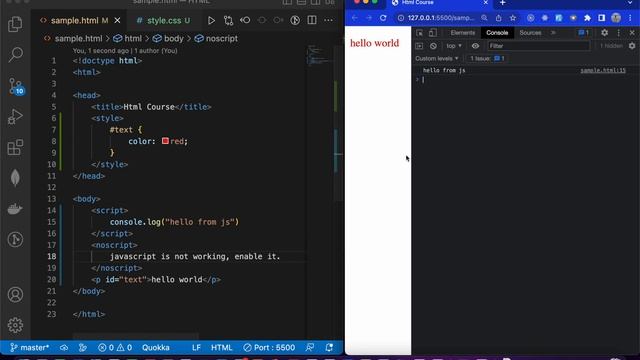Image resolution: width=640 pixels, height=360 pixels.
Task: Split the editor to the right
Action: tap(312, 20)
